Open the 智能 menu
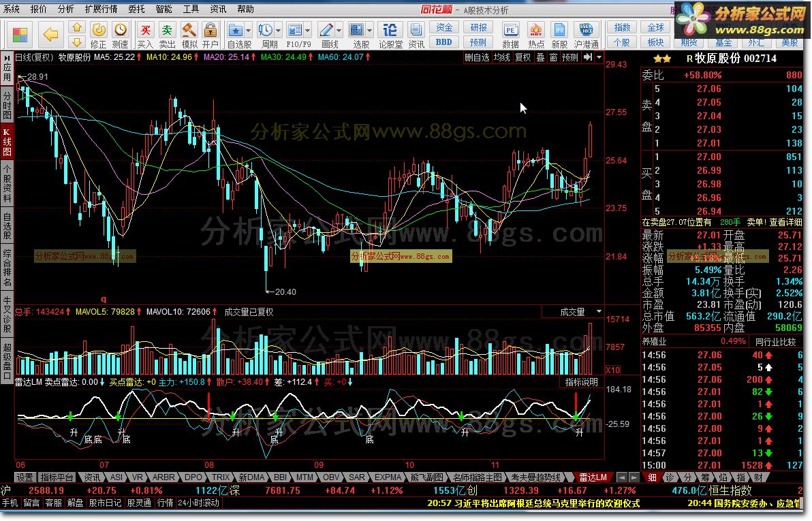The image size is (812, 521). coord(163,10)
